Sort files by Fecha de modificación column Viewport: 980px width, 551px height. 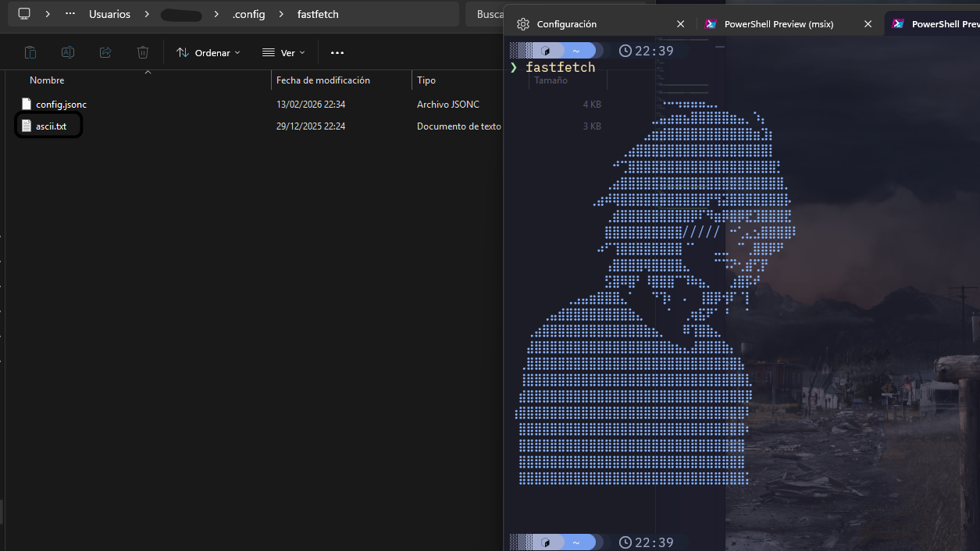pos(323,80)
